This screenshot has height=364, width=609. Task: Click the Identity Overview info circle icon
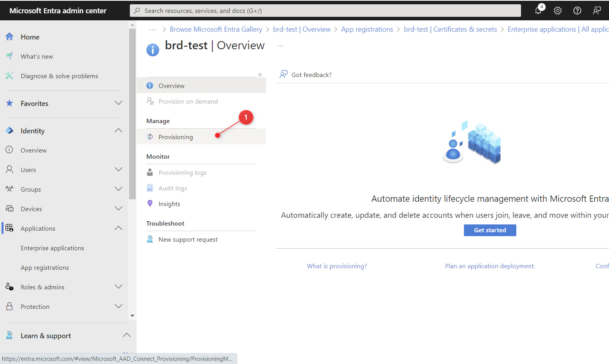point(9,150)
